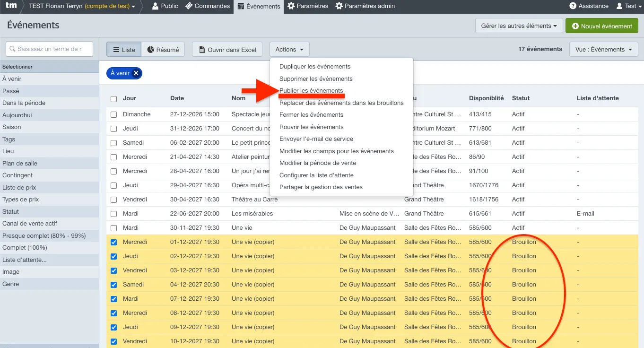Filter by Genre in sidebar
The height and width of the screenshot is (348, 644).
[x=49, y=284]
